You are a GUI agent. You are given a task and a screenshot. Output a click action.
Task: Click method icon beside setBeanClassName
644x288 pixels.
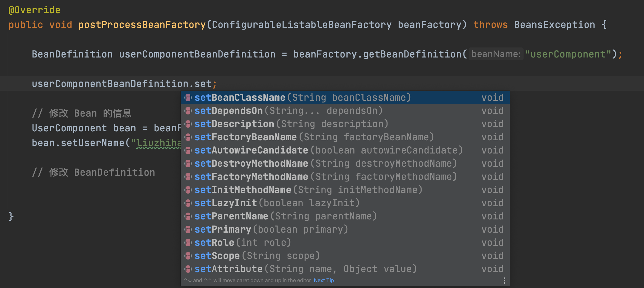pos(188,98)
